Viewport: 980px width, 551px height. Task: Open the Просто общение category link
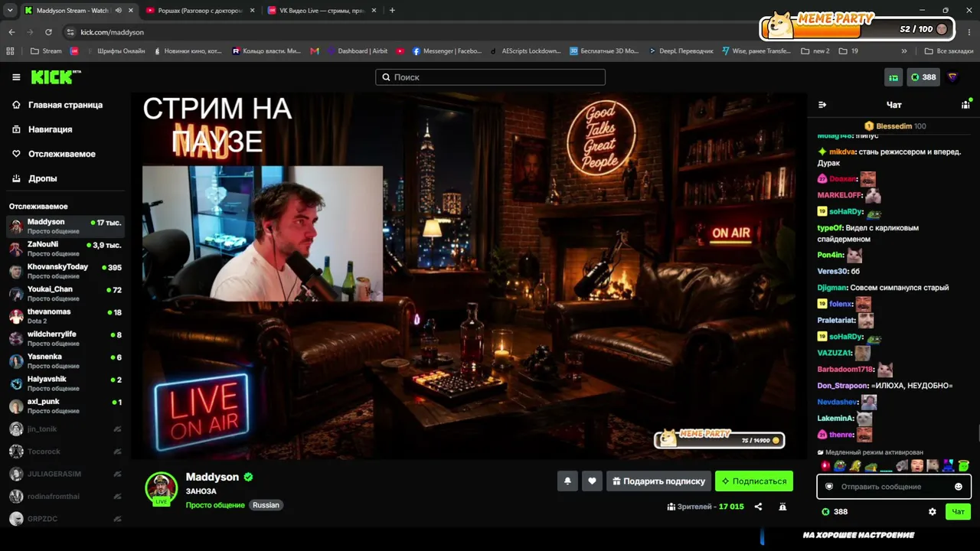pos(215,505)
